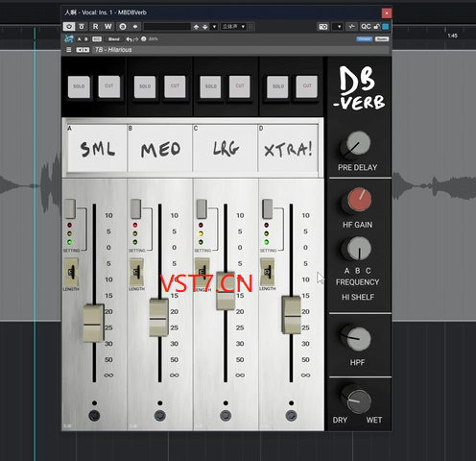Click the empty preset name field
The height and width of the screenshot is (461, 476).
coord(167,27)
